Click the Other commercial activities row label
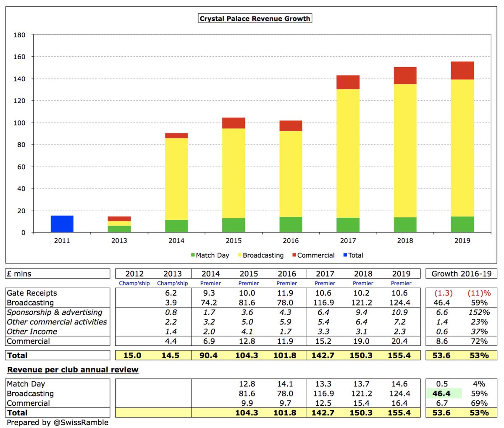This screenshot has height=428, width=504. (x=57, y=322)
